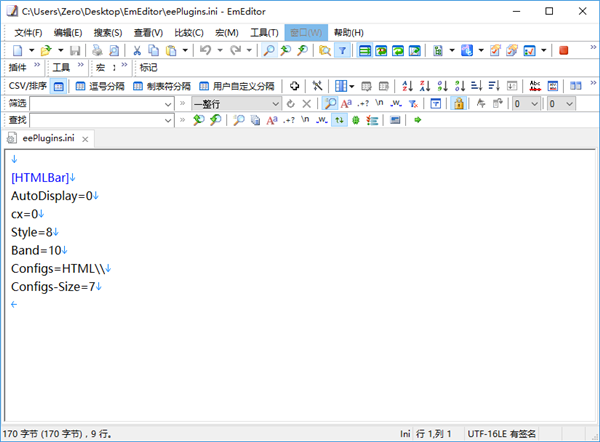Click the 查找 find text input field
600x442 pixels.
[97, 121]
